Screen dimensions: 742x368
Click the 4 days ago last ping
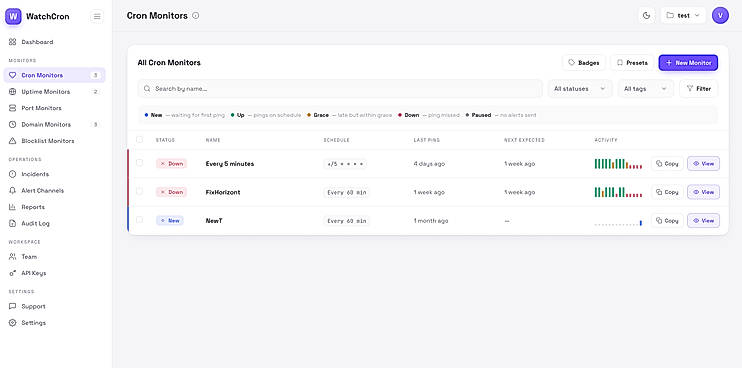429,164
